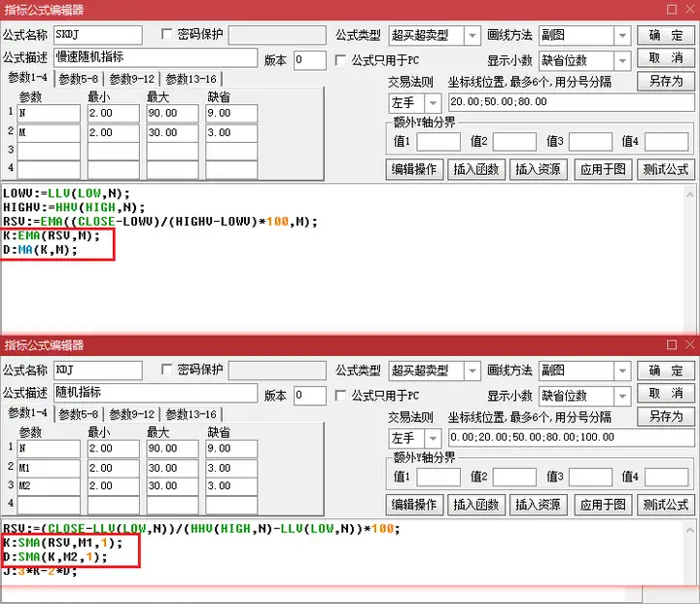Switch to 参数5-8 tab in SKDJ editor
This screenshot has height=604, width=700.
click(x=79, y=79)
